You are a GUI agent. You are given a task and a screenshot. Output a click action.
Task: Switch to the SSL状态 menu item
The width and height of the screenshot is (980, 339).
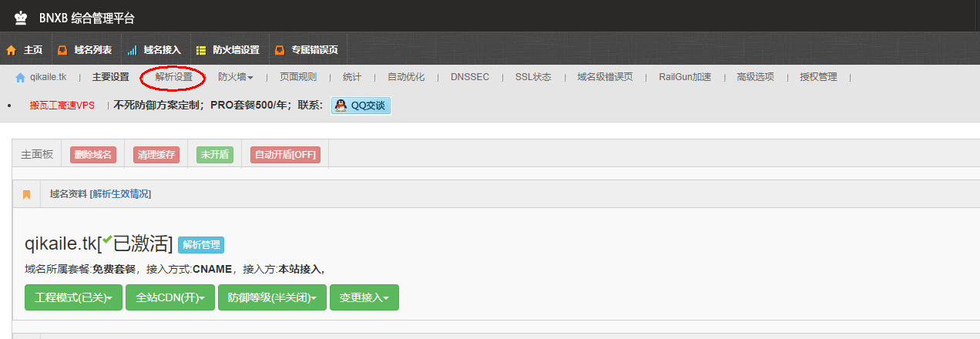click(x=533, y=77)
